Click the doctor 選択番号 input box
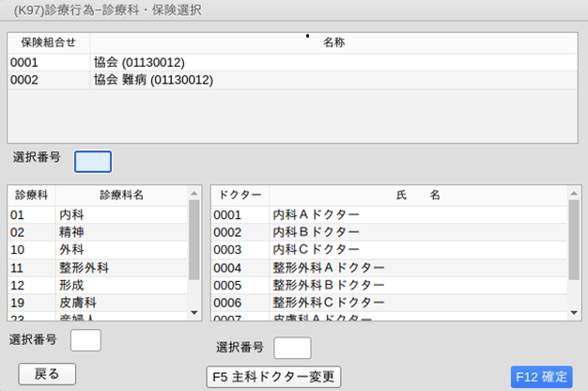588x391 pixels. pos(292,348)
